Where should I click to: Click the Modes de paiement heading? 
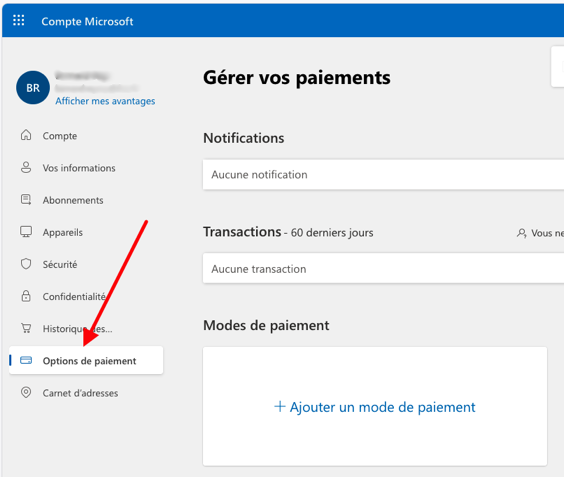(266, 326)
